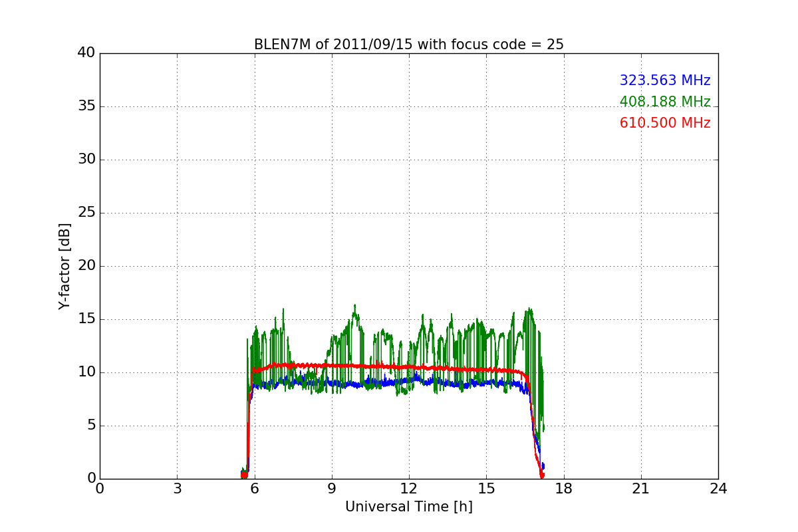The height and width of the screenshot is (532, 798).
Task: Click x-axis tick label 9
Action: coord(331,488)
